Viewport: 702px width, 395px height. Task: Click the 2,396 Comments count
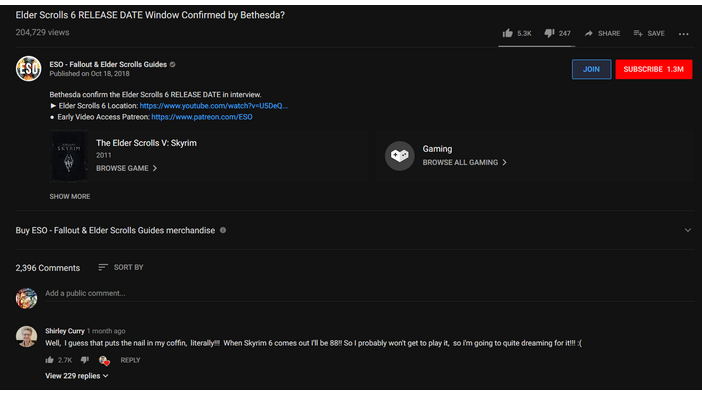tap(48, 268)
